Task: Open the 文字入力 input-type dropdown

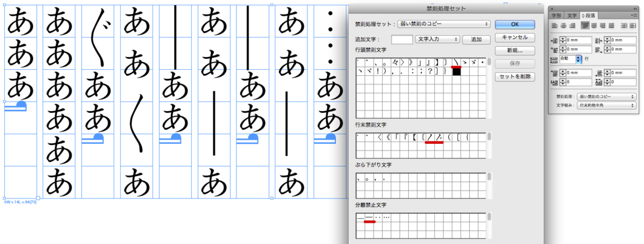Action: point(437,39)
